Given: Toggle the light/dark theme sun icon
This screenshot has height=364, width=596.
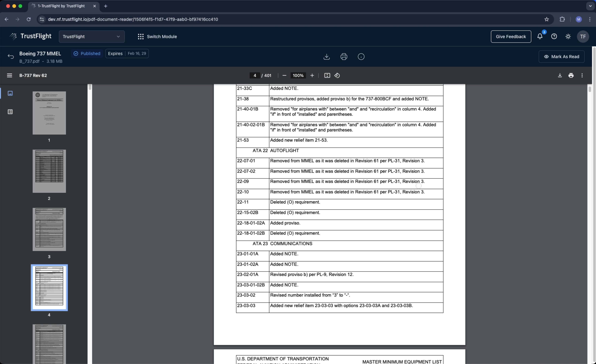Looking at the screenshot, I should click(x=568, y=37).
